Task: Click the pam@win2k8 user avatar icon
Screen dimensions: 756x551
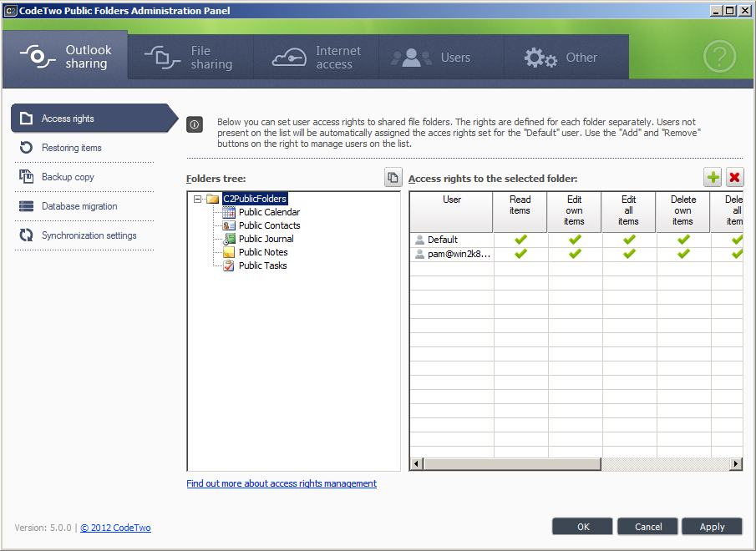Action: click(419, 254)
